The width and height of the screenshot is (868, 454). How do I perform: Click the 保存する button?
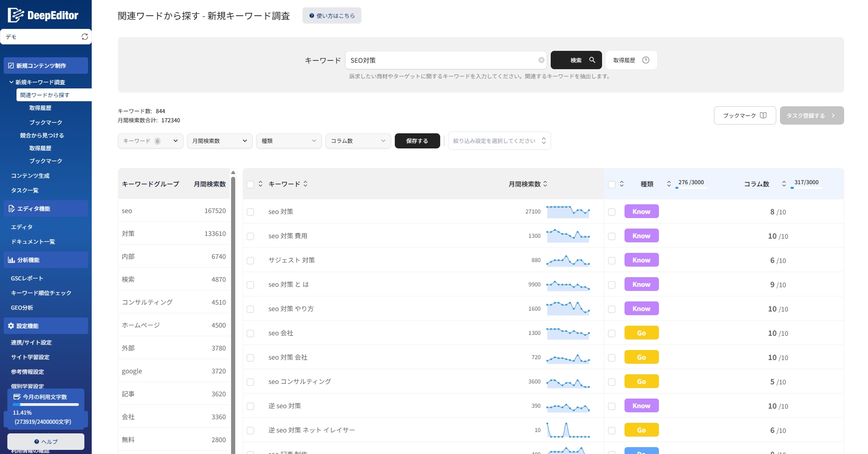pos(417,141)
